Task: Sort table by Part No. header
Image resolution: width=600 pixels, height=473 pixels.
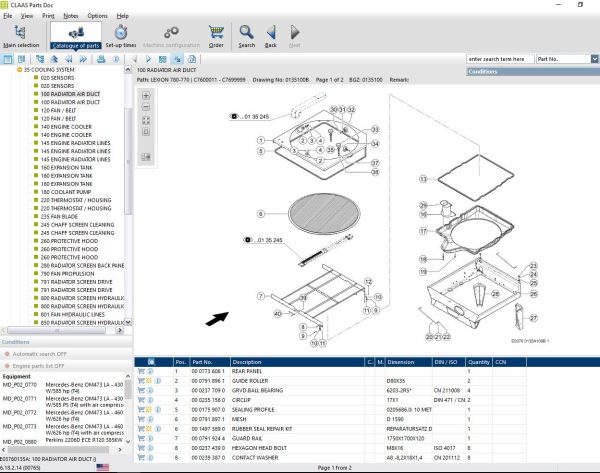Action: click(x=210, y=362)
